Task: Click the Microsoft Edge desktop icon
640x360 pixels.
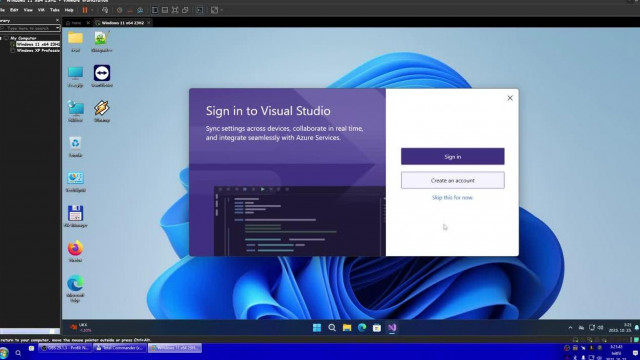Action: tap(76, 288)
